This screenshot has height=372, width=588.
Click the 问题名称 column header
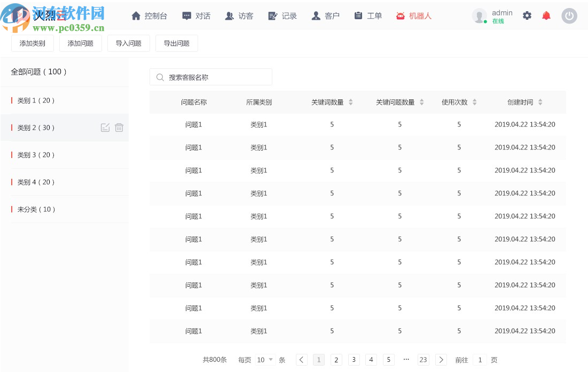click(194, 102)
